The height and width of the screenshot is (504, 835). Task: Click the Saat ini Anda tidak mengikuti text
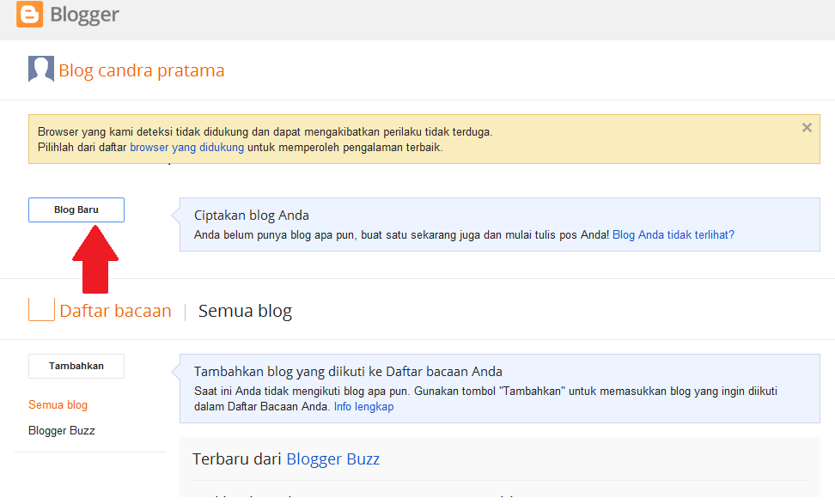tap(485, 398)
